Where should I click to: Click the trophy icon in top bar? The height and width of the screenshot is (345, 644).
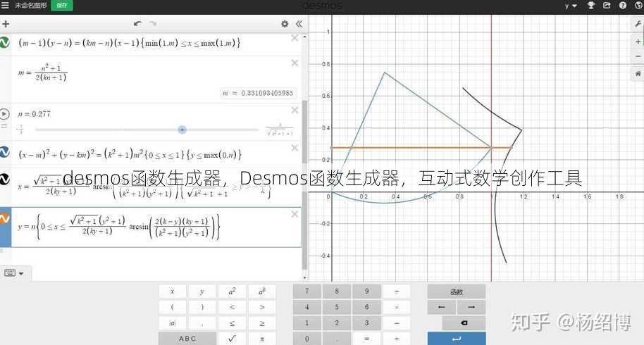(591, 6)
